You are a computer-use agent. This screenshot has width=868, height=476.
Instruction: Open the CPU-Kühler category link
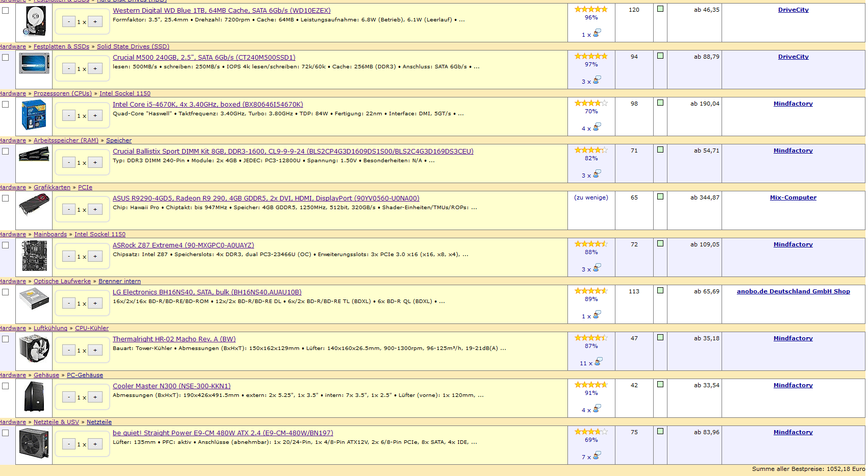[92, 328]
